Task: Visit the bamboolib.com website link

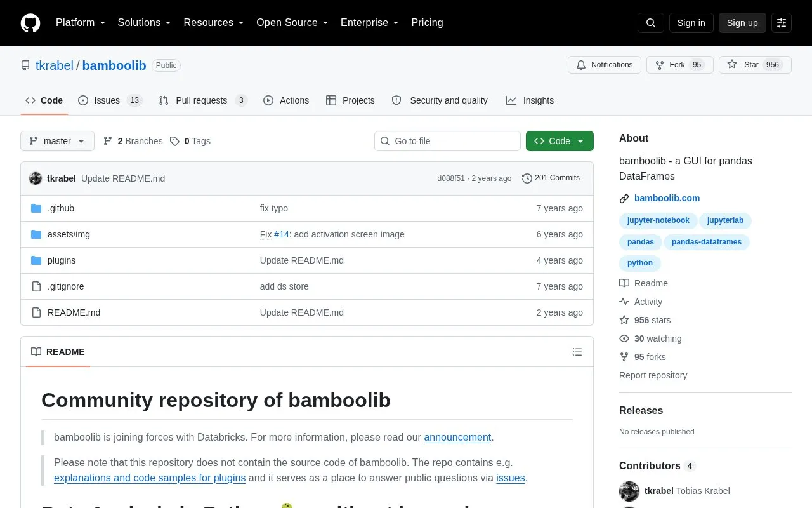Action: click(x=667, y=198)
